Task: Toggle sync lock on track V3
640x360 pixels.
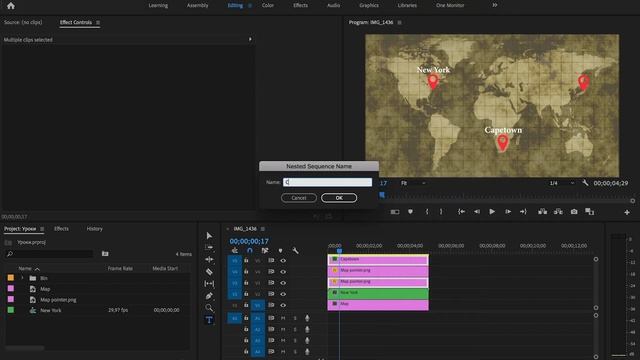Action: pyautogui.click(x=271, y=282)
